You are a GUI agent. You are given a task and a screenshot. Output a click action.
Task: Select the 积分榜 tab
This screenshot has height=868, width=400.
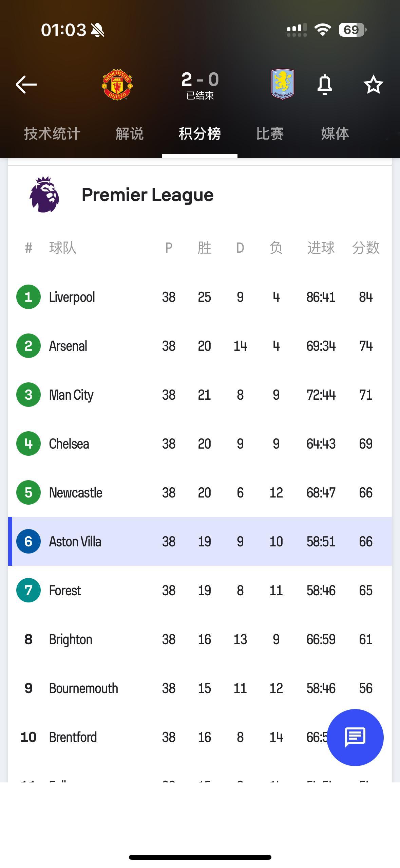[200, 133]
